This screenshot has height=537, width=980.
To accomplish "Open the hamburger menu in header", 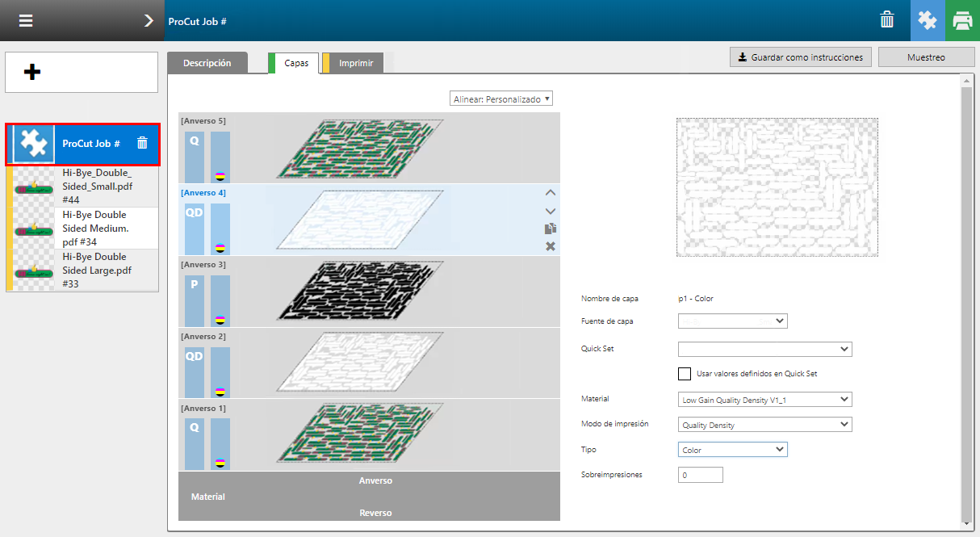I will click(27, 21).
